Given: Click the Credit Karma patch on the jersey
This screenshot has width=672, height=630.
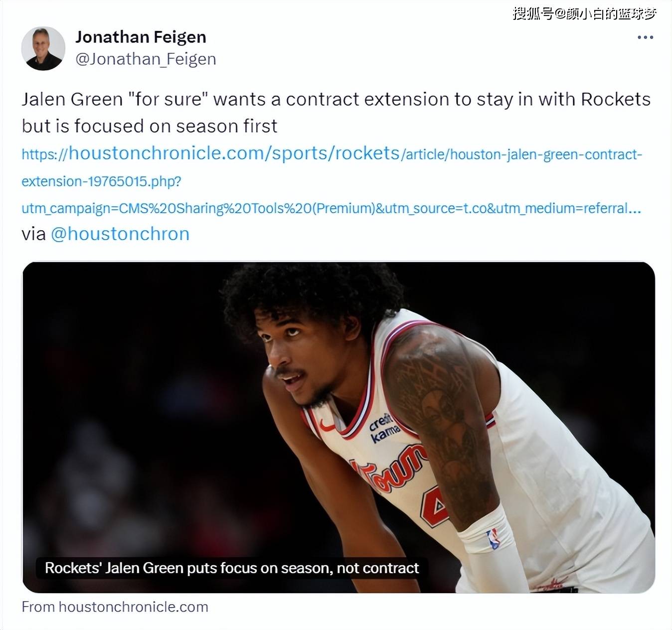Looking at the screenshot, I should pos(384,428).
